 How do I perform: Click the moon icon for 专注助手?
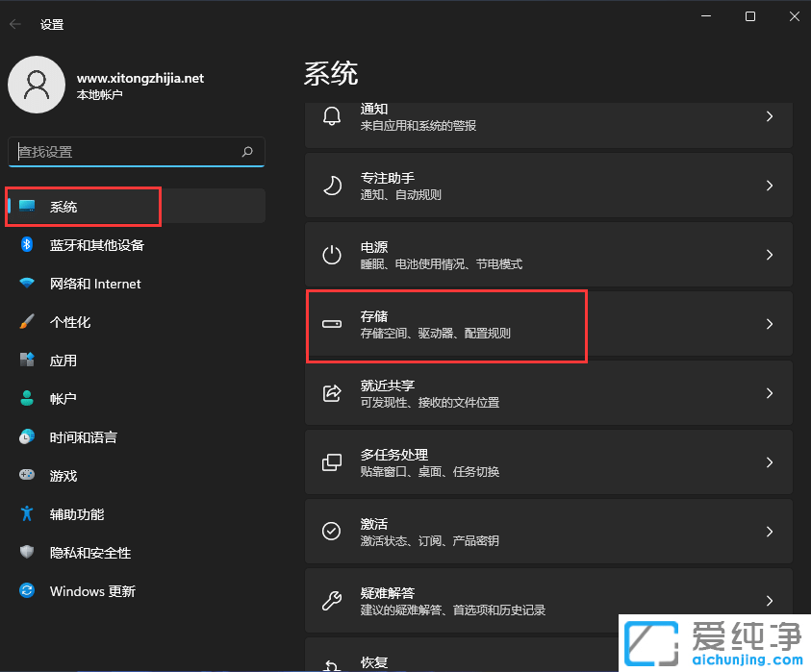(x=332, y=186)
